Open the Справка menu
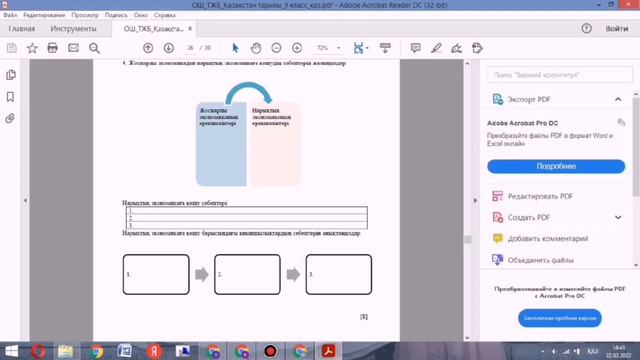 (x=164, y=15)
